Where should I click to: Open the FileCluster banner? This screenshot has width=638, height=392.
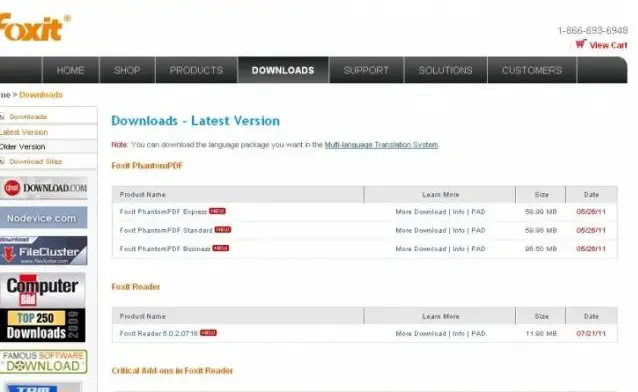tap(44, 250)
